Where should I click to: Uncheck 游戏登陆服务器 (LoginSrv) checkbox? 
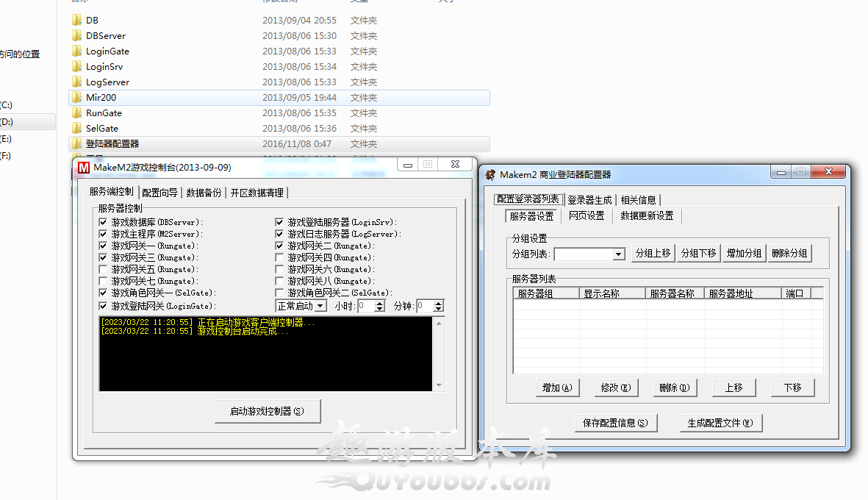pos(279,222)
